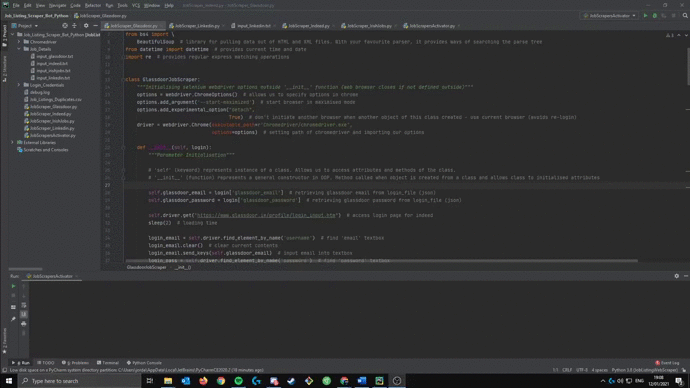Open the Python Console tool window
Viewport: 690px width, 388px height.
click(x=144, y=363)
